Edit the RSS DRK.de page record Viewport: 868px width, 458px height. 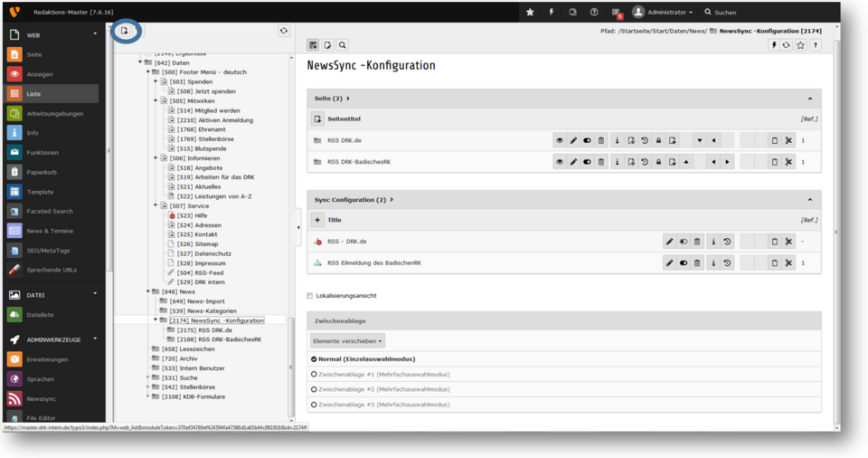pos(573,140)
